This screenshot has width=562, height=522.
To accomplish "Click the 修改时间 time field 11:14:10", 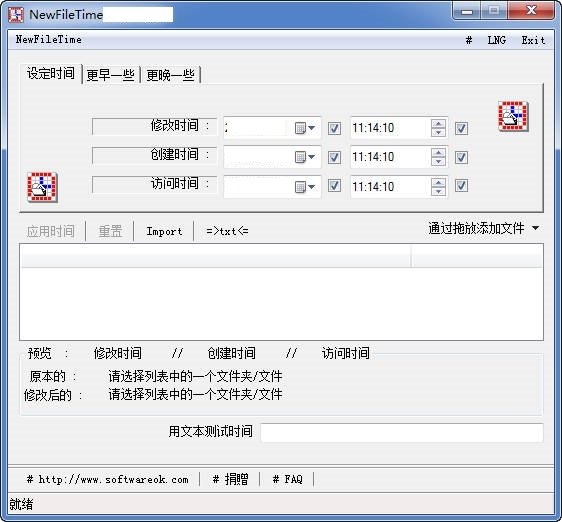I will [391, 128].
